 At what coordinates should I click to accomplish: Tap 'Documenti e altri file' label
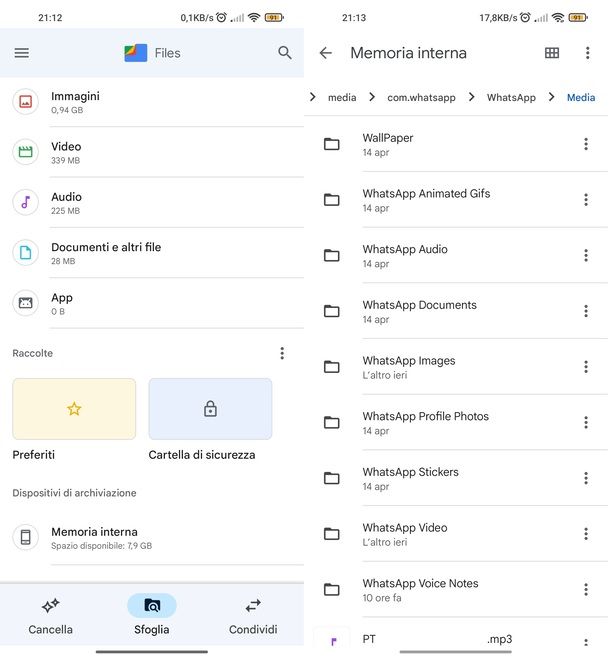coord(106,247)
